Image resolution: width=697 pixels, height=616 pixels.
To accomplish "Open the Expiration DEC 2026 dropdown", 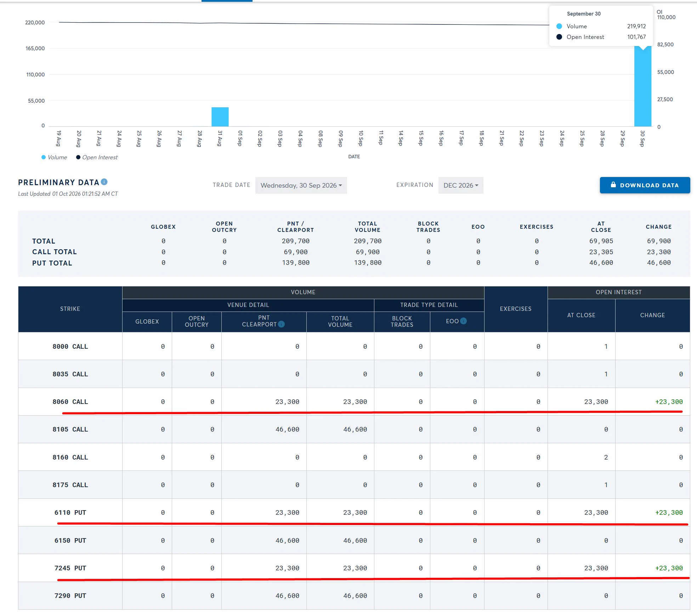I will (x=461, y=185).
